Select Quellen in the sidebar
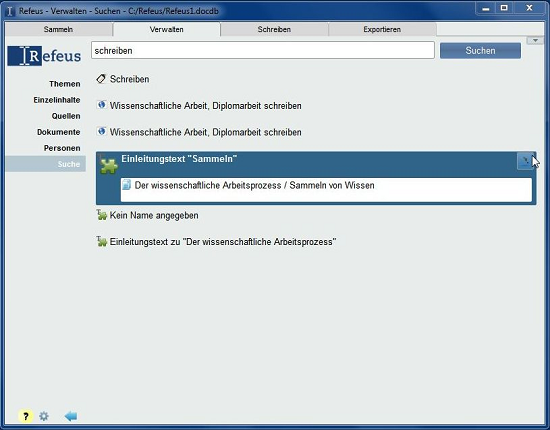The width and height of the screenshot is (550, 430). (66, 116)
